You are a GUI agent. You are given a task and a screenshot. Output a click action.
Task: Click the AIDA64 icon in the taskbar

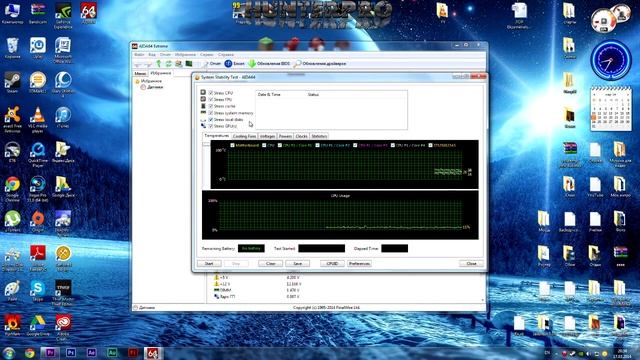[x=152, y=353]
